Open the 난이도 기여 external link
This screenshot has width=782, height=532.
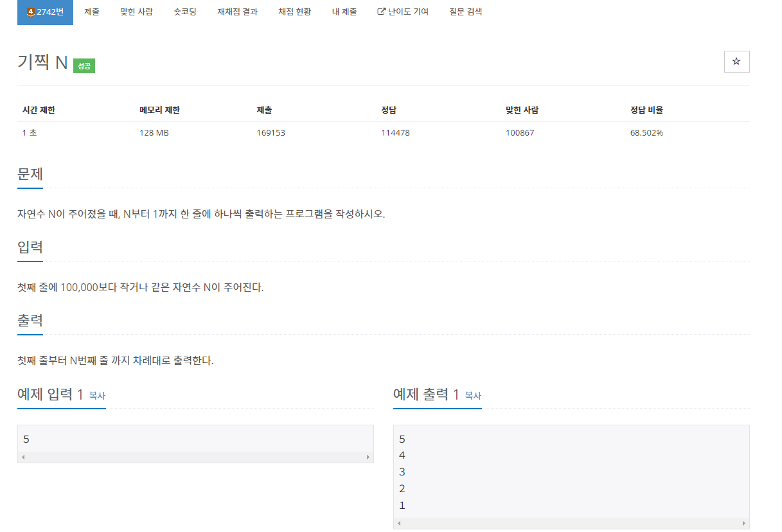point(403,12)
